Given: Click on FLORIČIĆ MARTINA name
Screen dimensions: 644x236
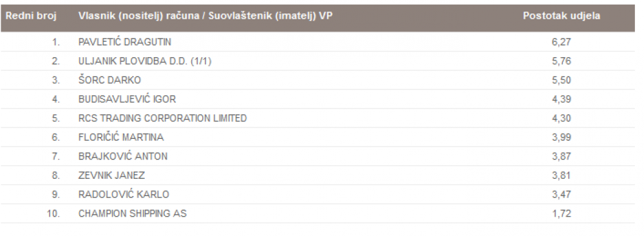Looking at the screenshot, I should pyautogui.click(x=121, y=137).
